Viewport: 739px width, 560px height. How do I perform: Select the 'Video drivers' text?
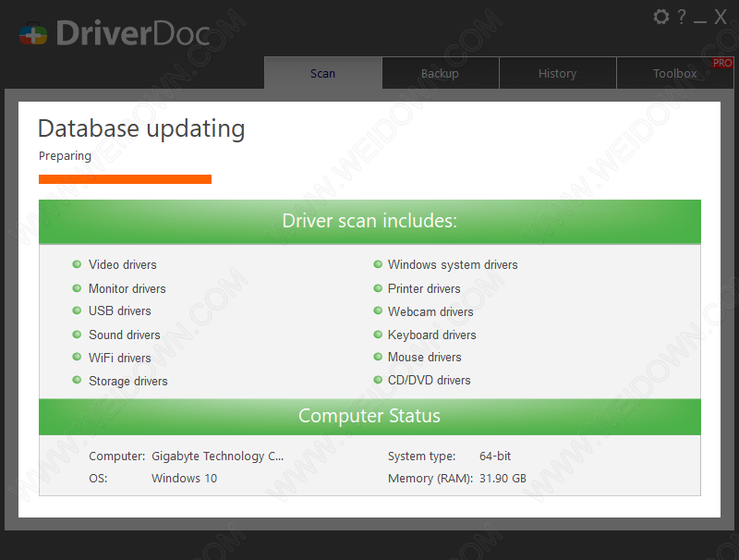[123, 264]
